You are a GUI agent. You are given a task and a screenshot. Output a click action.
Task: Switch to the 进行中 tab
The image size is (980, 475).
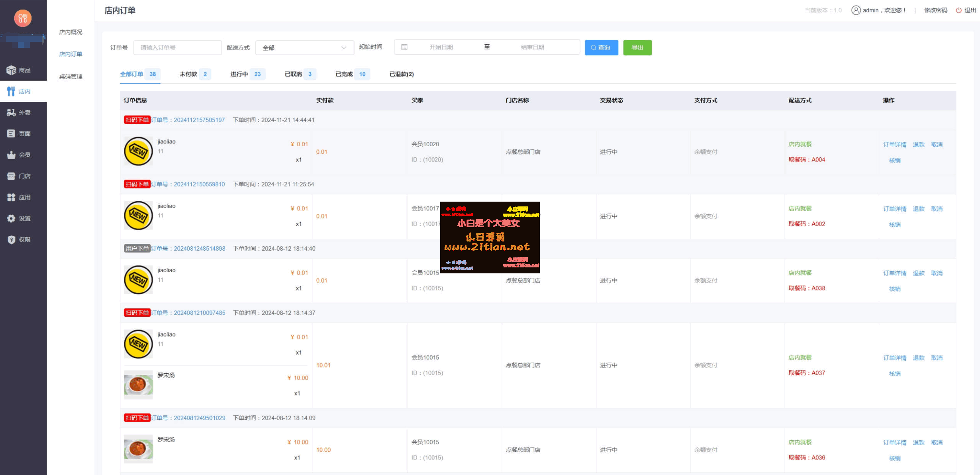(248, 74)
